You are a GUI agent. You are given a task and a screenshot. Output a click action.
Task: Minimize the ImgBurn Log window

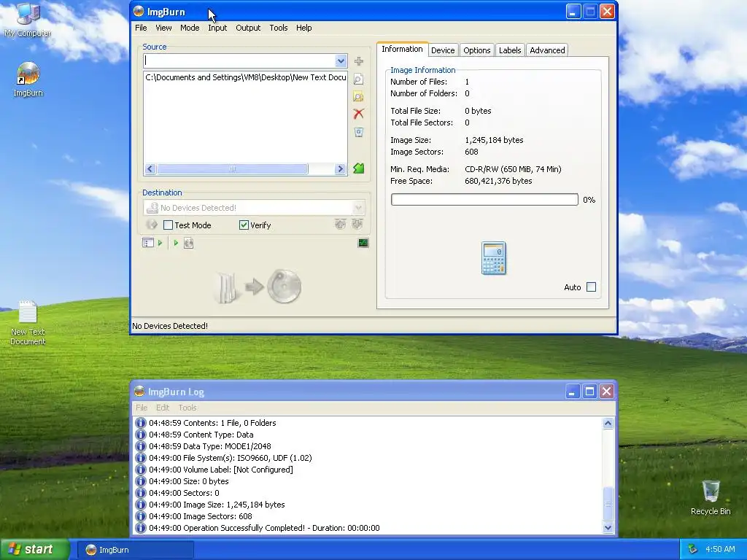pyautogui.click(x=572, y=392)
